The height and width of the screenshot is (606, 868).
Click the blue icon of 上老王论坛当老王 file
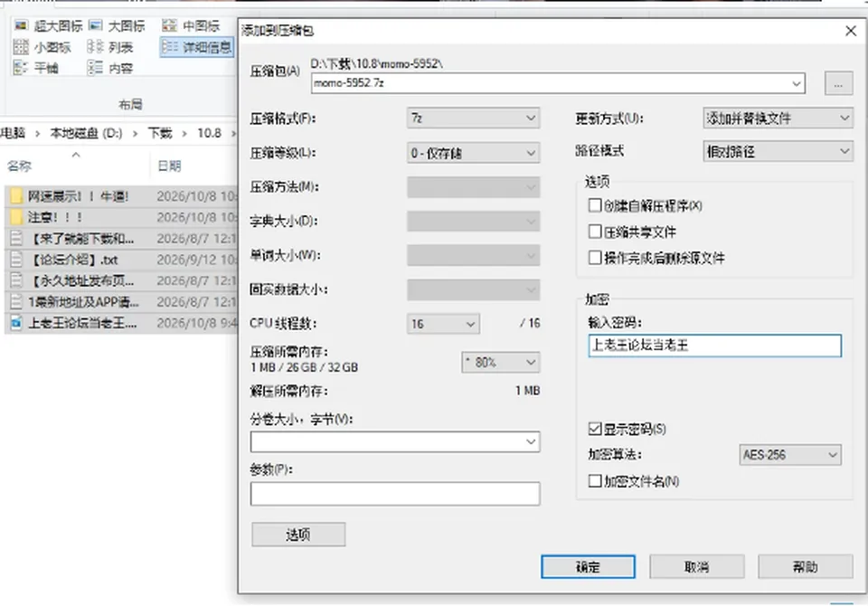pos(16,322)
